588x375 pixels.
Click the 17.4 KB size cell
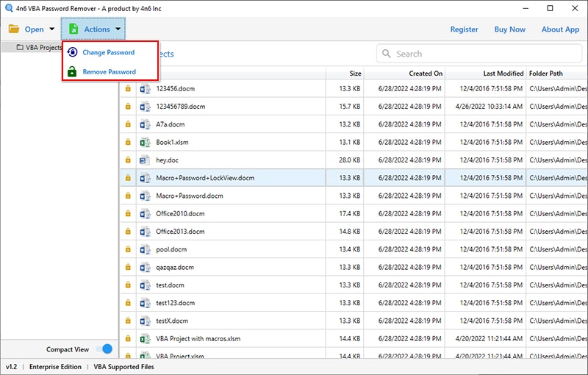[350, 214]
